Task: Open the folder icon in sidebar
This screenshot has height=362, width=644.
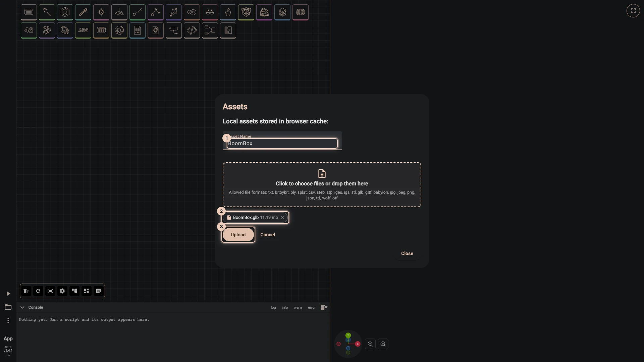Action: [8, 307]
